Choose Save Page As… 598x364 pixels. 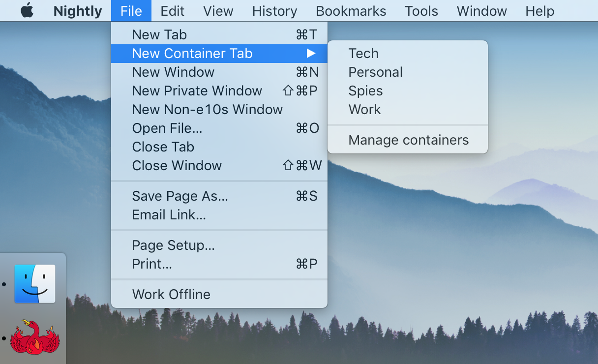pos(219,196)
